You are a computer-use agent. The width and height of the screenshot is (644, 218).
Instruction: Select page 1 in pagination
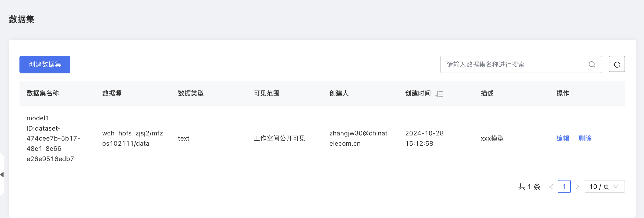pyautogui.click(x=564, y=187)
